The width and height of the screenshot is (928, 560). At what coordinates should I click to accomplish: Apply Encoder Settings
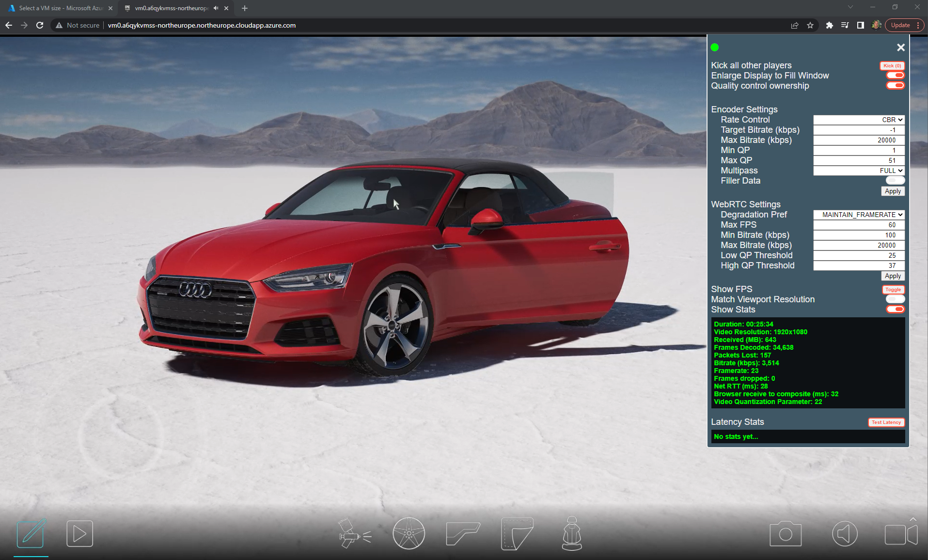click(x=893, y=191)
